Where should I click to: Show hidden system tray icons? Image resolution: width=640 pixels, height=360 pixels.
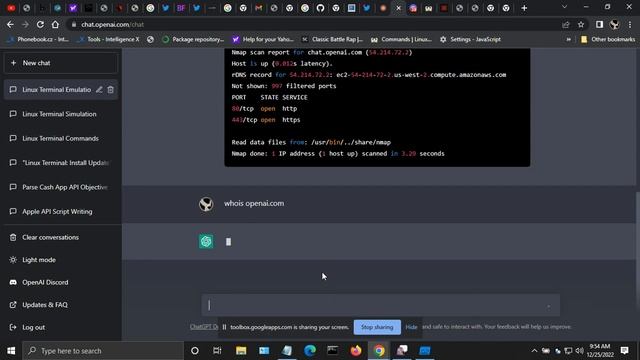pos(534,351)
